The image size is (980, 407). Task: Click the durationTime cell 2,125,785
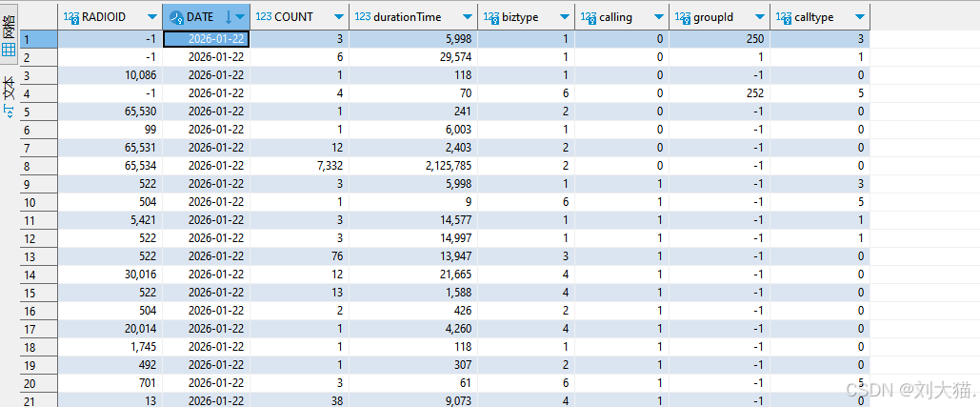(x=413, y=166)
